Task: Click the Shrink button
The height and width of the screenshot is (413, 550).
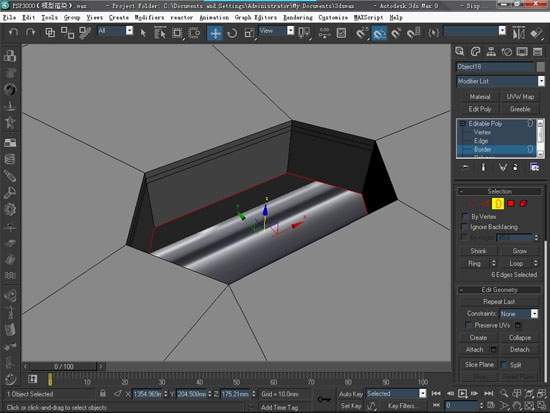Action: (x=478, y=251)
